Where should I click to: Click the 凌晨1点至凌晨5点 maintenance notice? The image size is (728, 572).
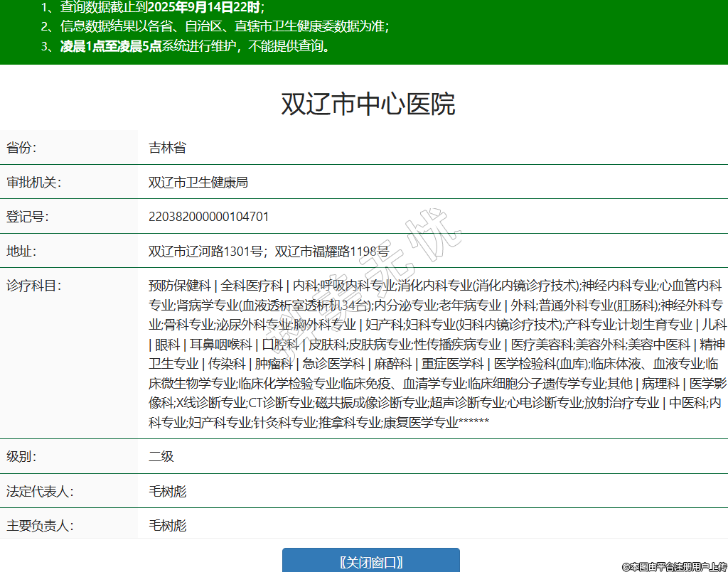coord(111,46)
